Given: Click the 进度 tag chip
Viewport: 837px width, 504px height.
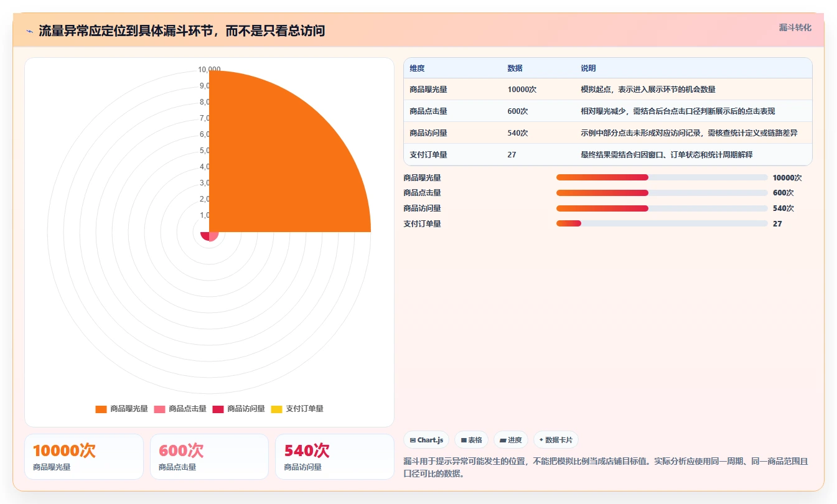Looking at the screenshot, I should pos(510,440).
